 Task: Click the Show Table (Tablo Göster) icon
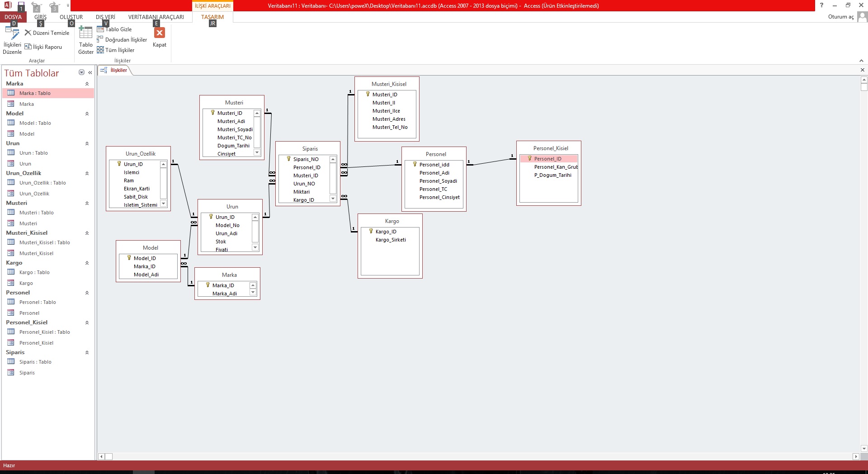coord(85,33)
